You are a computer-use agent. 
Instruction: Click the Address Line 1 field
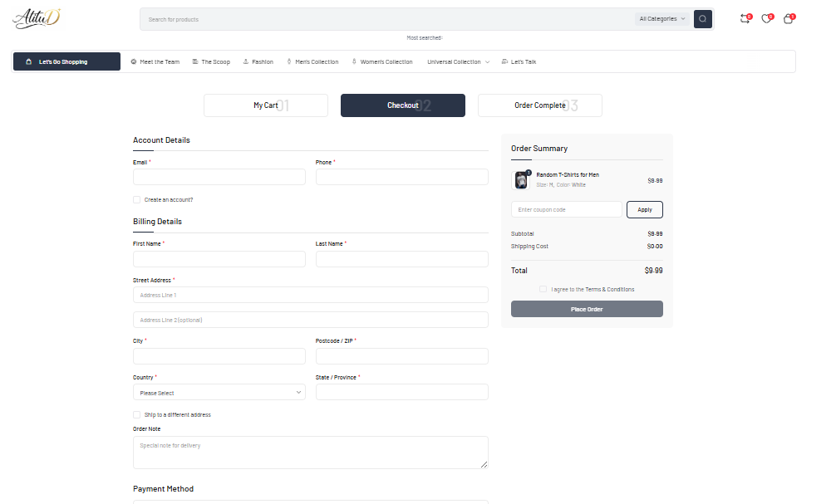310,295
